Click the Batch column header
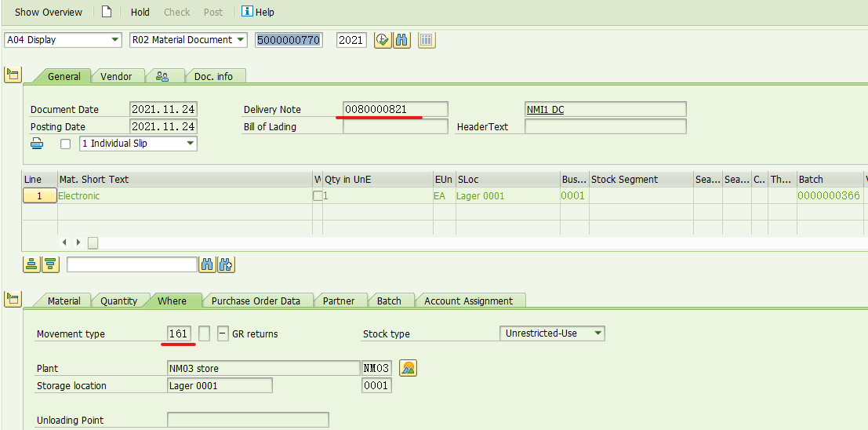Viewport: 868px width, 430px height. [x=830, y=180]
